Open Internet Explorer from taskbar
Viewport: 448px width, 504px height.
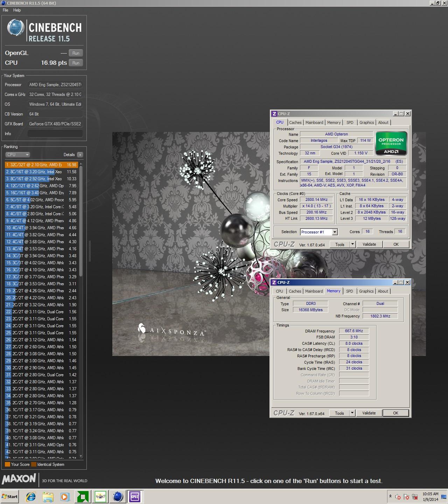pyautogui.click(x=31, y=497)
